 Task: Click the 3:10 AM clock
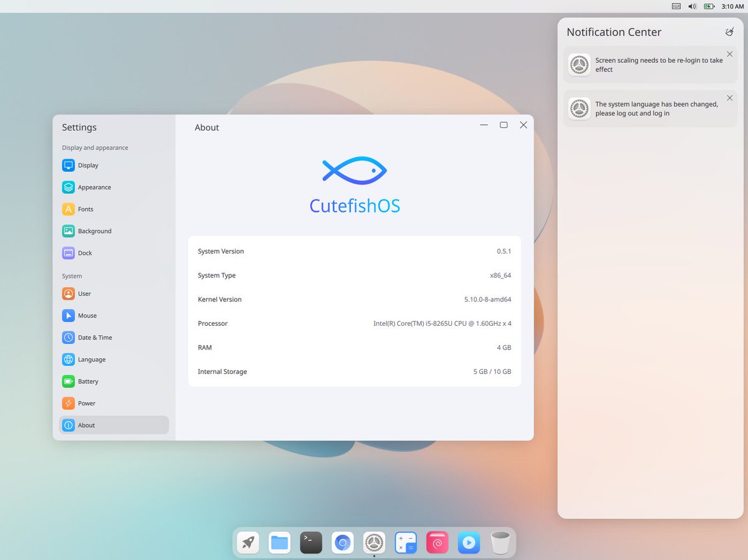click(x=732, y=6)
